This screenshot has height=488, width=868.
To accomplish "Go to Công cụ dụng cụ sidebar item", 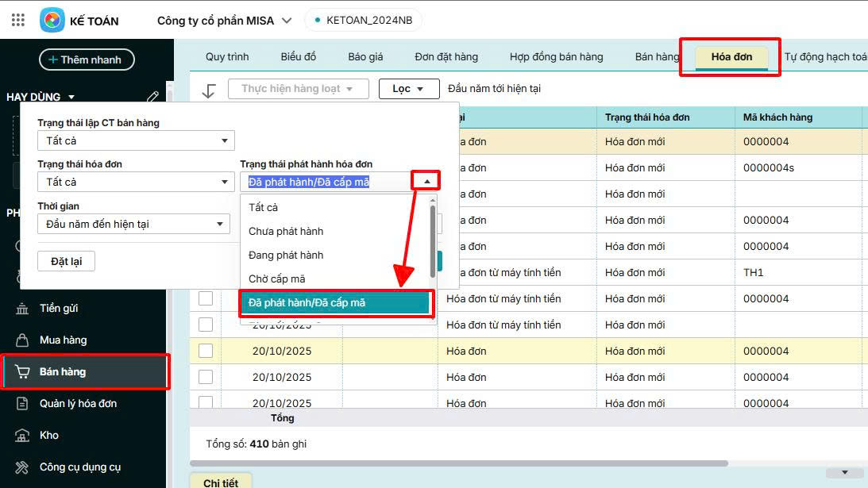I will click(x=79, y=467).
